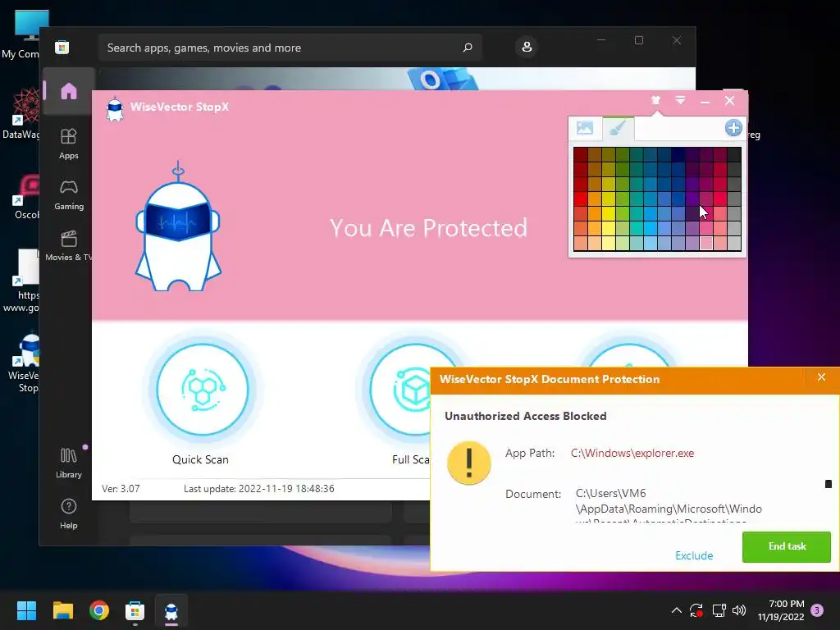
Task: Expand hidden system tray icons chevron
Action: (676, 610)
